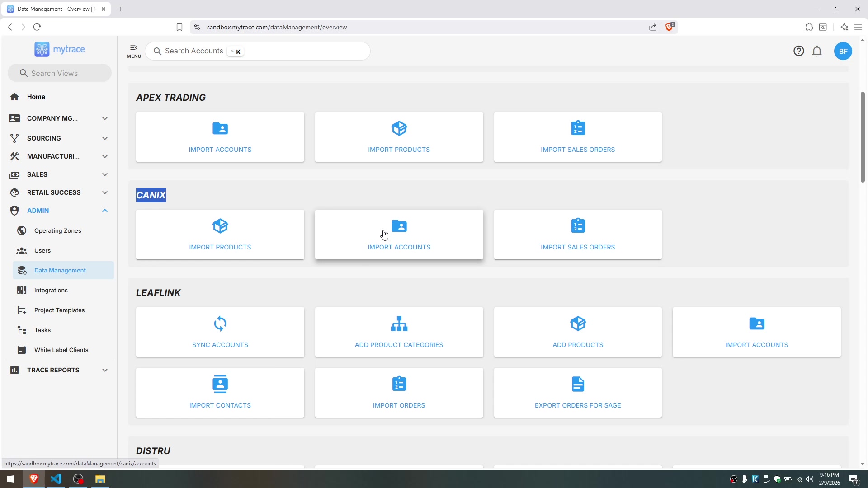Click the Canix Import Products box icon
The image size is (868, 488).
(220, 226)
